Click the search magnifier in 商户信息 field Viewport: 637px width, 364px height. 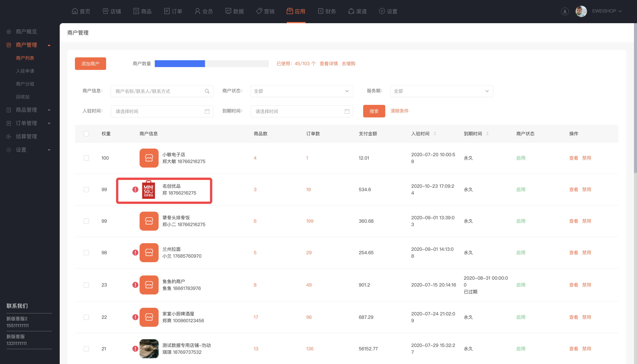[207, 91]
